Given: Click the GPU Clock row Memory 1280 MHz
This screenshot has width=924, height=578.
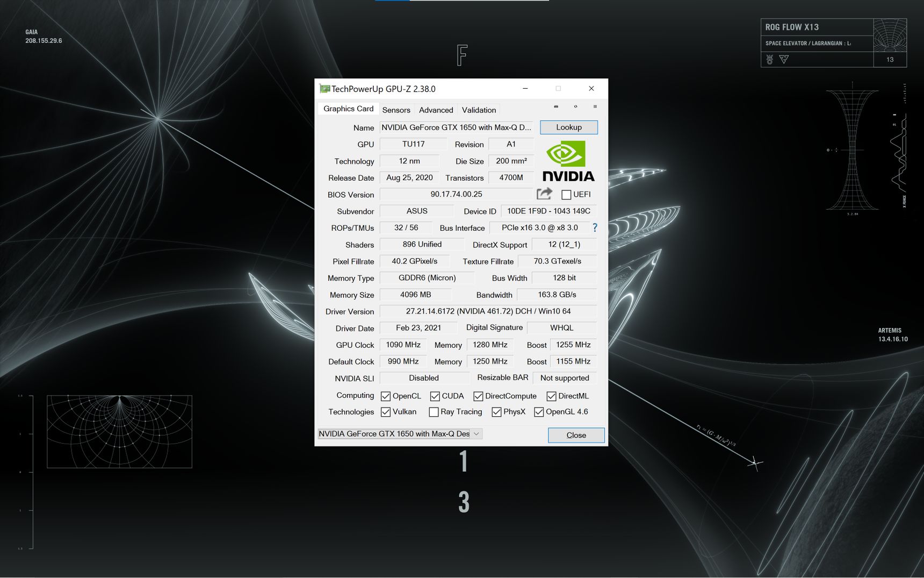Looking at the screenshot, I should tap(490, 345).
